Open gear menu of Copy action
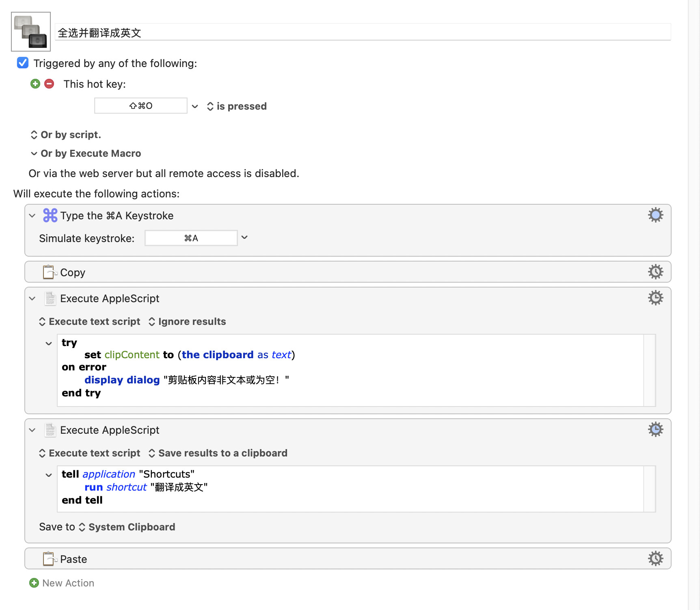The height and width of the screenshot is (610, 700). (x=655, y=272)
